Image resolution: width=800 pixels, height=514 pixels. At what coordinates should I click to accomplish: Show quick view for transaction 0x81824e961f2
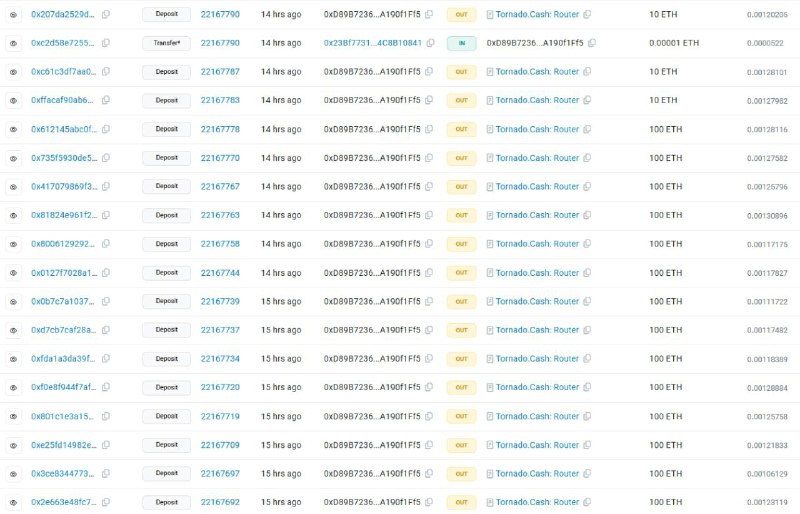(14, 215)
